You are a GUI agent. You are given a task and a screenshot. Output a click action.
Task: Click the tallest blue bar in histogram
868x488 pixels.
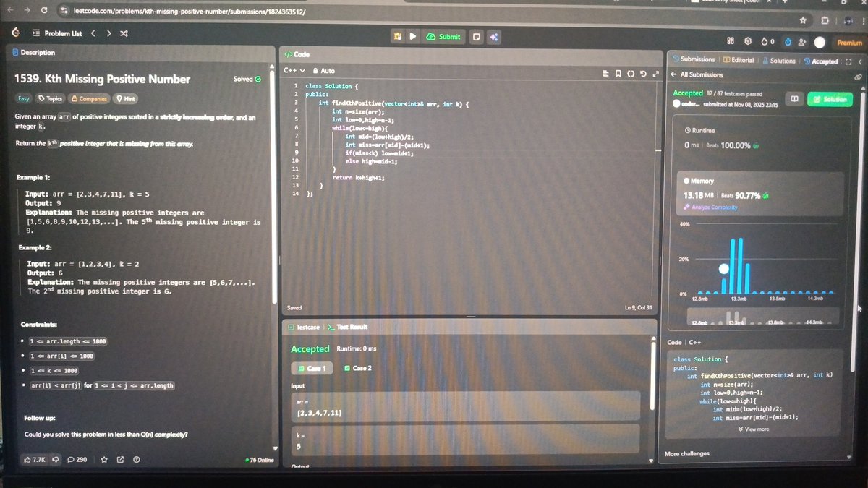(740, 265)
